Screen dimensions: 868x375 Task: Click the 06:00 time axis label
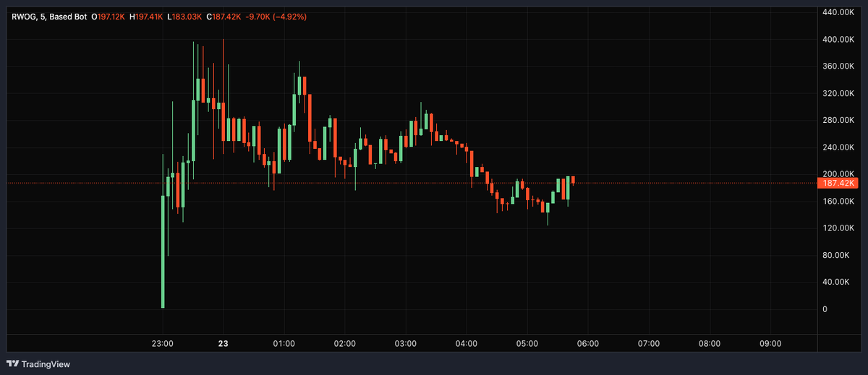pyautogui.click(x=587, y=344)
